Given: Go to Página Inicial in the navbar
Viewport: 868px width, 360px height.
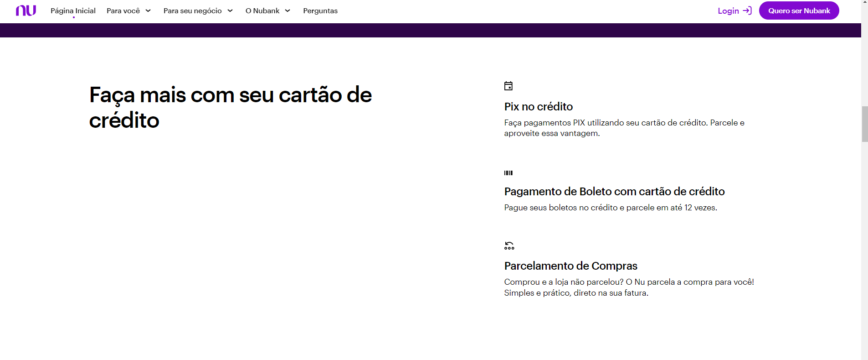Looking at the screenshot, I should [x=73, y=11].
